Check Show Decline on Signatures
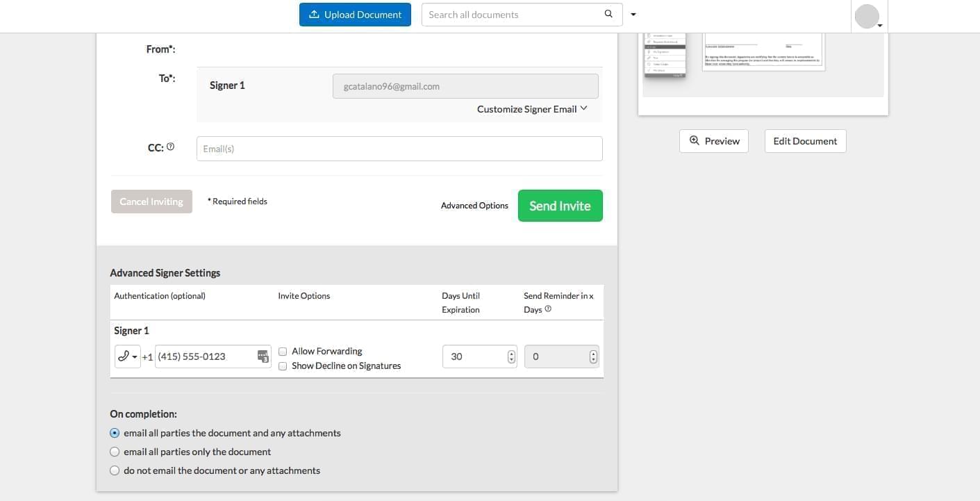The width and height of the screenshot is (980, 501). pyautogui.click(x=283, y=366)
